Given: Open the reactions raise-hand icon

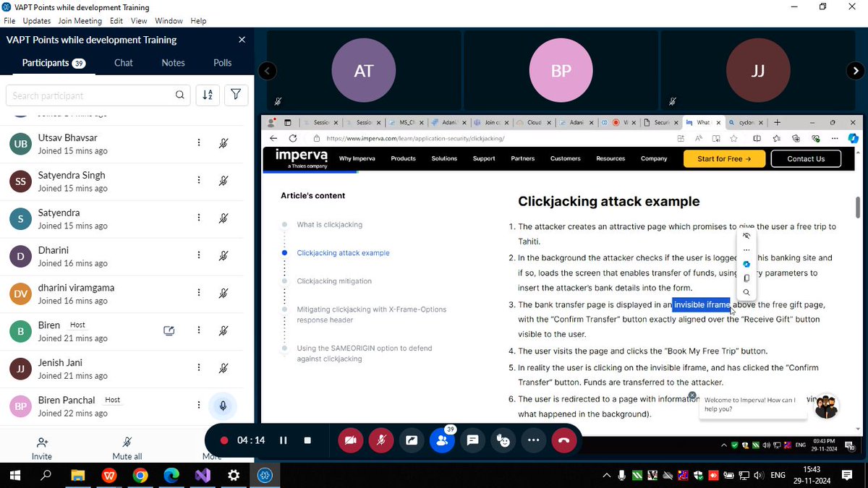Looking at the screenshot, I should [x=503, y=440].
